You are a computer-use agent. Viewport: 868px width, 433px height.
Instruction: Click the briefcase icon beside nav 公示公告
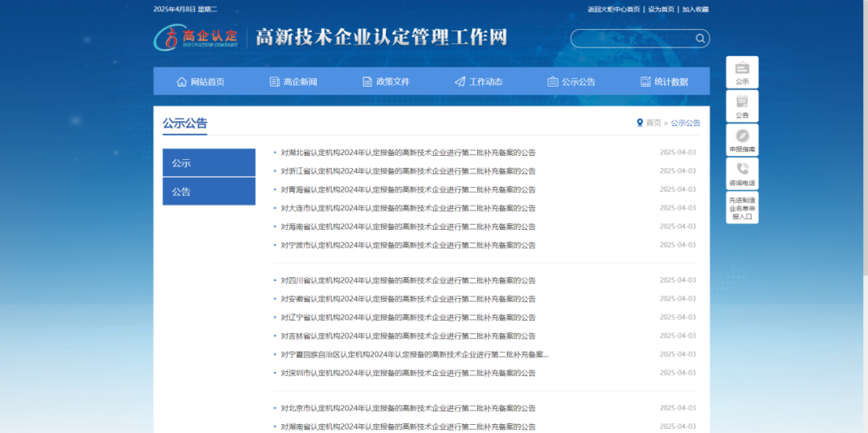pos(552,82)
